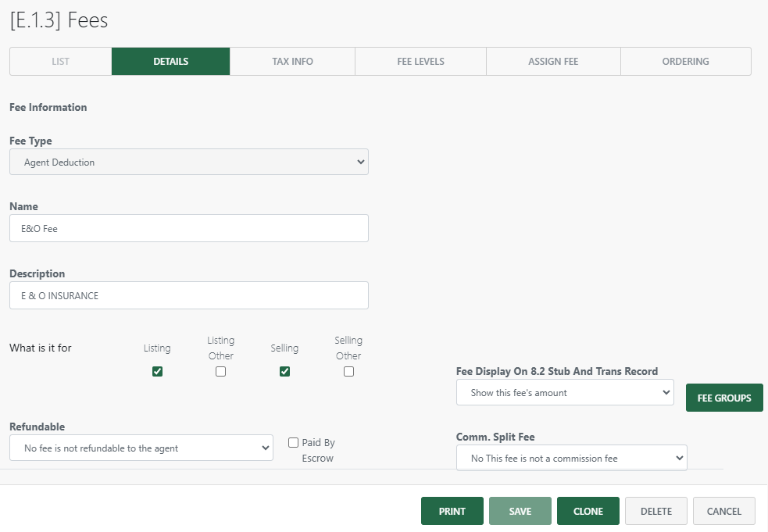Image resolution: width=768 pixels, height=532 pixels.
Task: Check the Selling Other checkbox
Action: (x=348, y=371)
